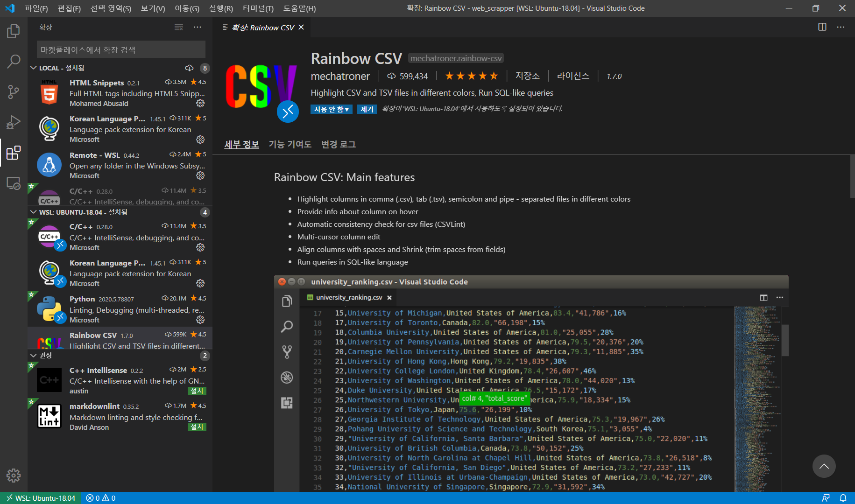This screenshot has height=504, width=855.
Task: Open the Search view in activity bar
Action: 14,61
